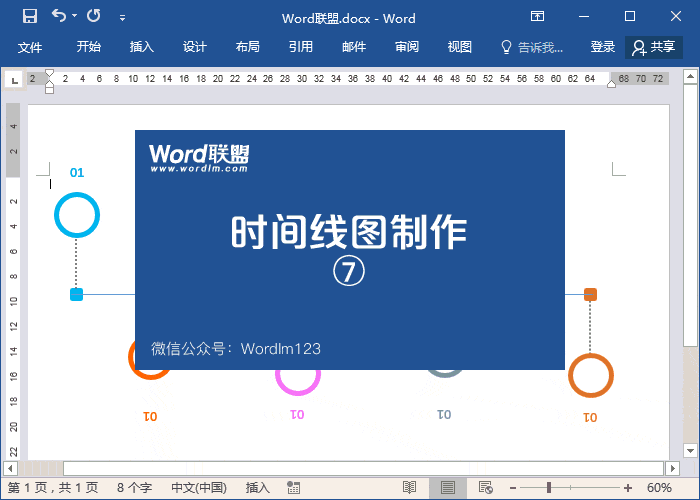Viewport: 700px width, 500px height.
Task: Switch to Print Layout view icon
Action: tap(448, 488)
